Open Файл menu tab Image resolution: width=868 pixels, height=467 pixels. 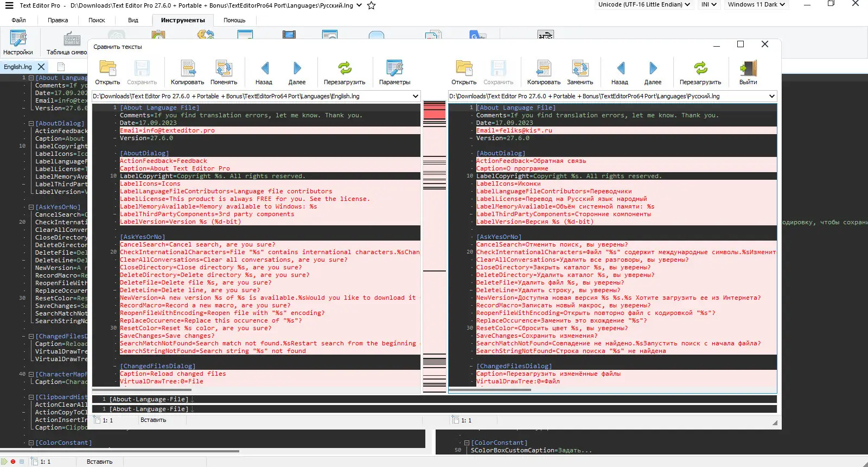tap(18, 20)
